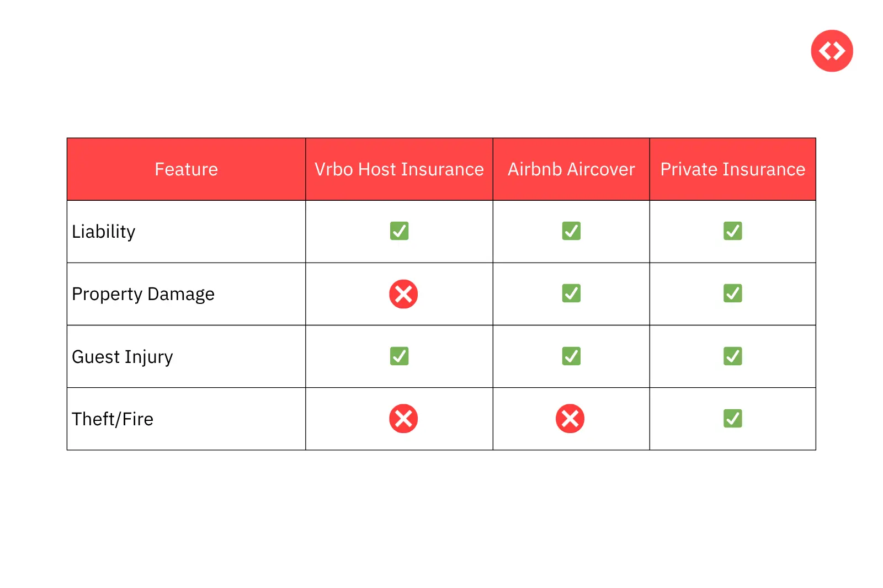883x588 pixels.
Task: Select the Feature column header
Action: pyautogui.click(x=186, y=169)
